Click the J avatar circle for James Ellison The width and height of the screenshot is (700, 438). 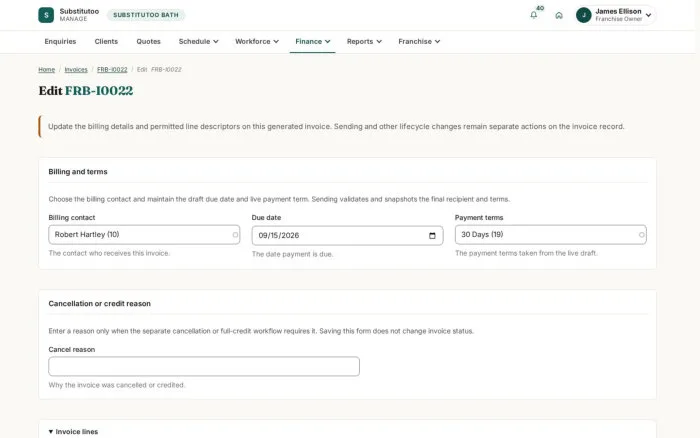pyautogui.click(x=583, y=15)
